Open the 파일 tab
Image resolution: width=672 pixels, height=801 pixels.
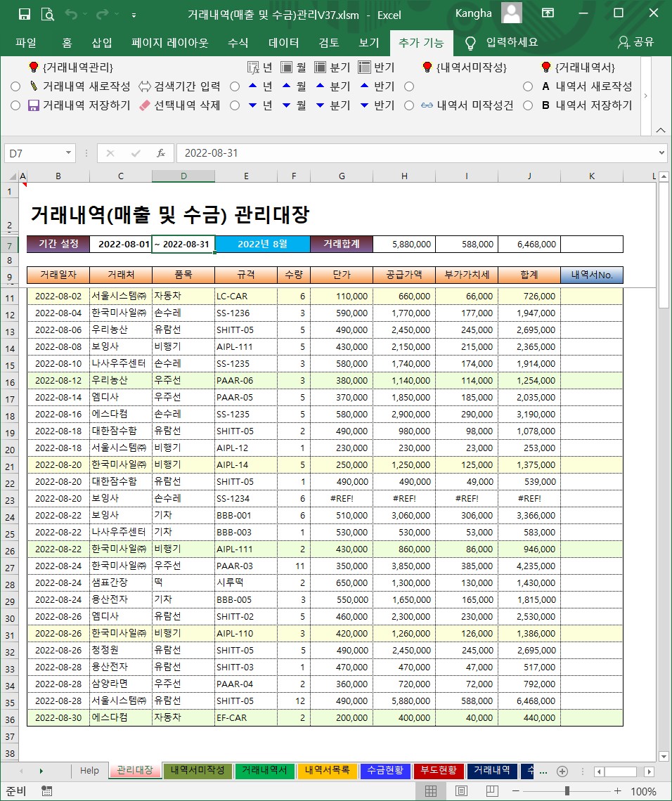(x=26, y=43)
